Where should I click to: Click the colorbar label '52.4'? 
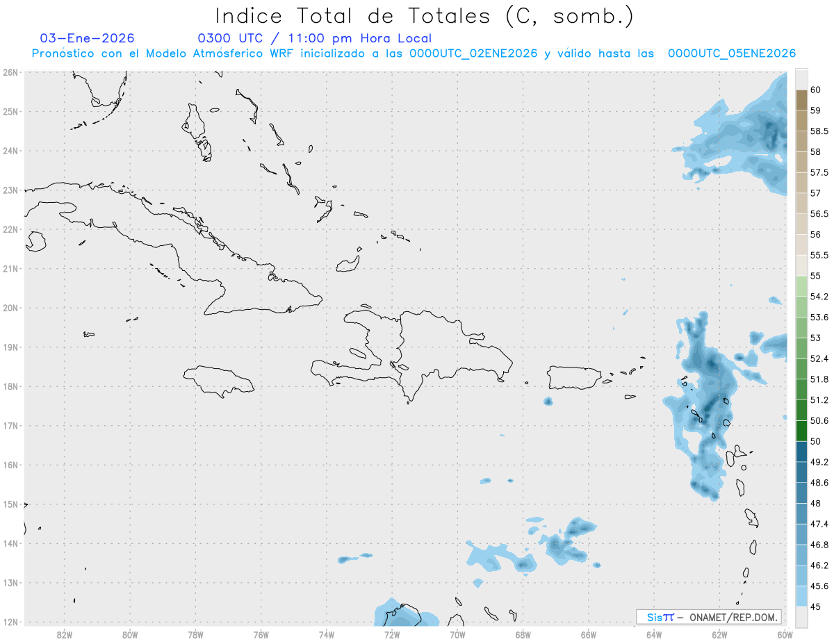click(819, 358)
